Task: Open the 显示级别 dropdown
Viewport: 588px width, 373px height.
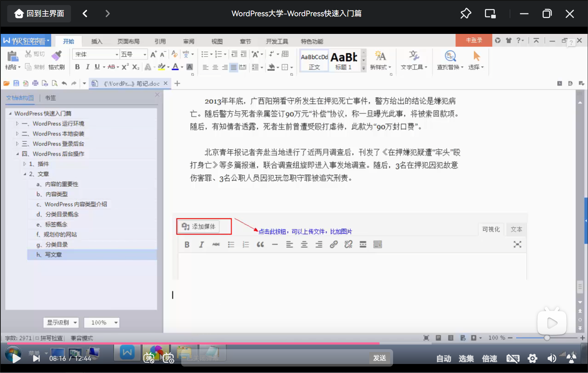Action: point(61,323)
